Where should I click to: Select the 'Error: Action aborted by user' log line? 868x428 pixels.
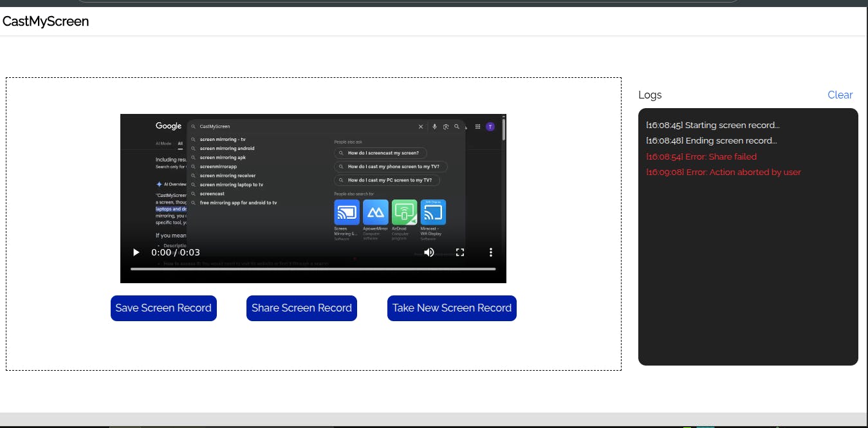tap(723, 172)
